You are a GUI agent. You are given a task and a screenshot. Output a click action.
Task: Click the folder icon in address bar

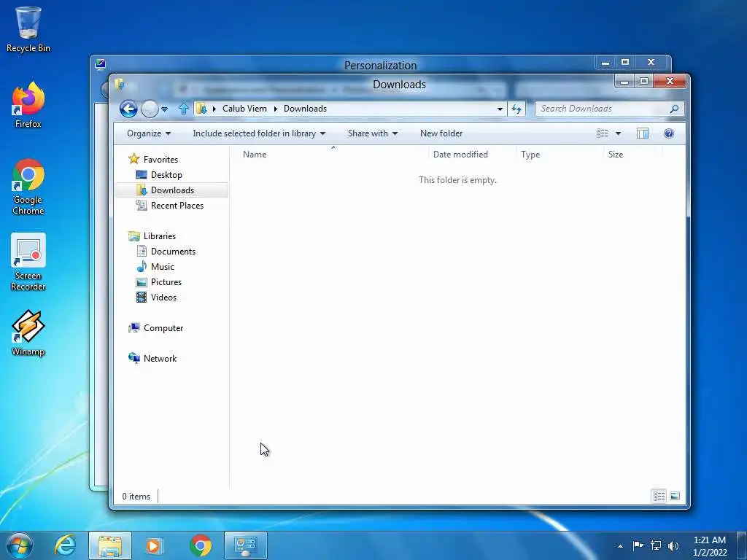[x=201, y=109]
